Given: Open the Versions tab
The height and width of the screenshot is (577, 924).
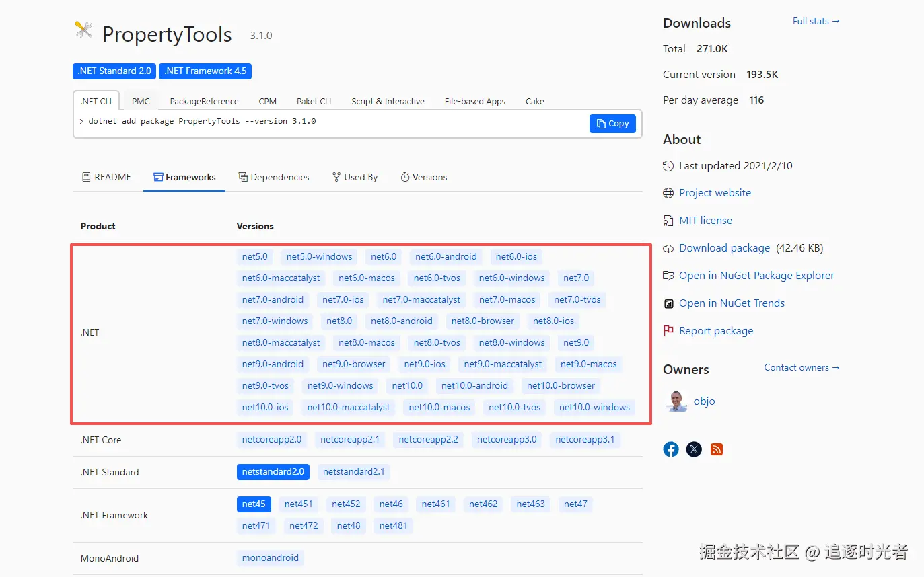Looking at the screenshot, I should [x=424, y=177].
